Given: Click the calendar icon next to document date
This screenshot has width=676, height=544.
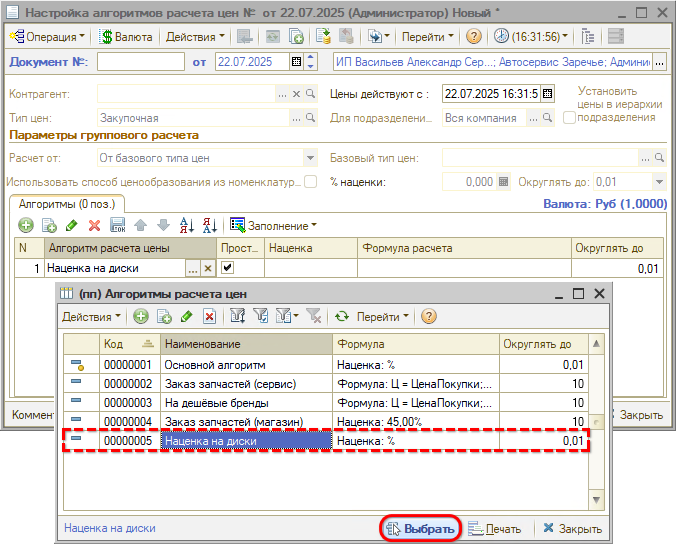Looking at the screenshot, I should pos(296,62).
